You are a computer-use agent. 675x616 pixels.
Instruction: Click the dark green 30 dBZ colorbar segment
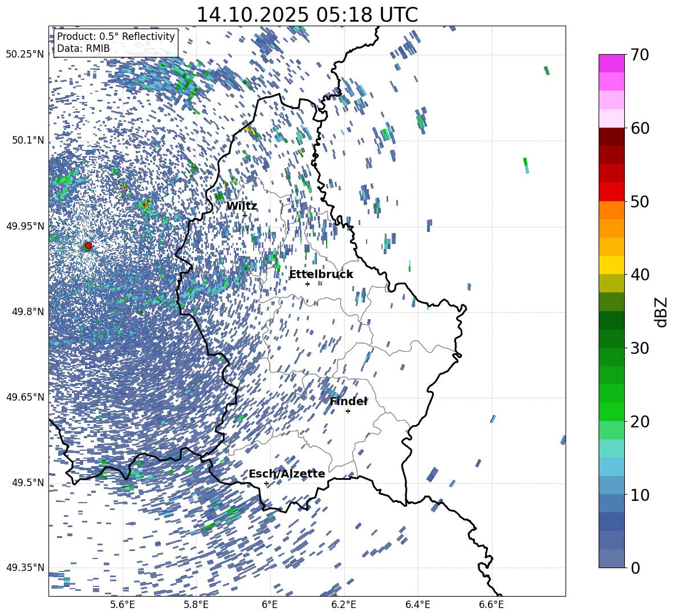point(611,338)
